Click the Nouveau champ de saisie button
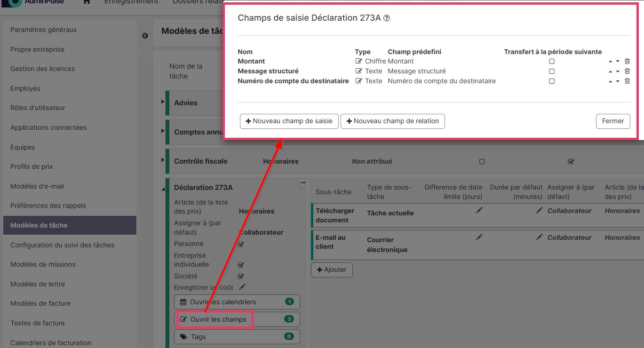 [x=289, y=121]
